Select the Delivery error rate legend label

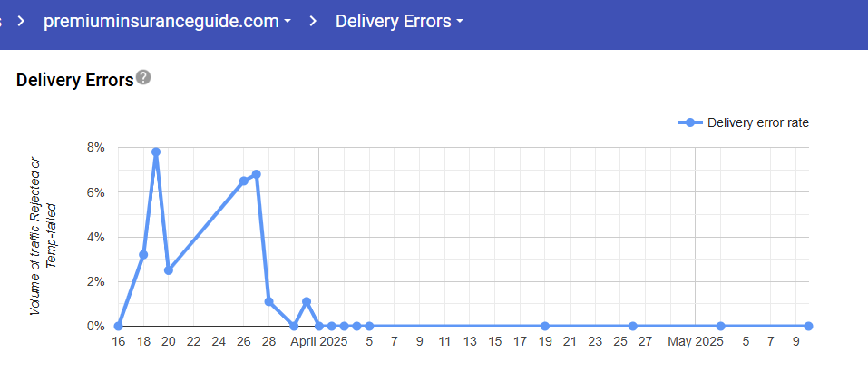(757, 122)
